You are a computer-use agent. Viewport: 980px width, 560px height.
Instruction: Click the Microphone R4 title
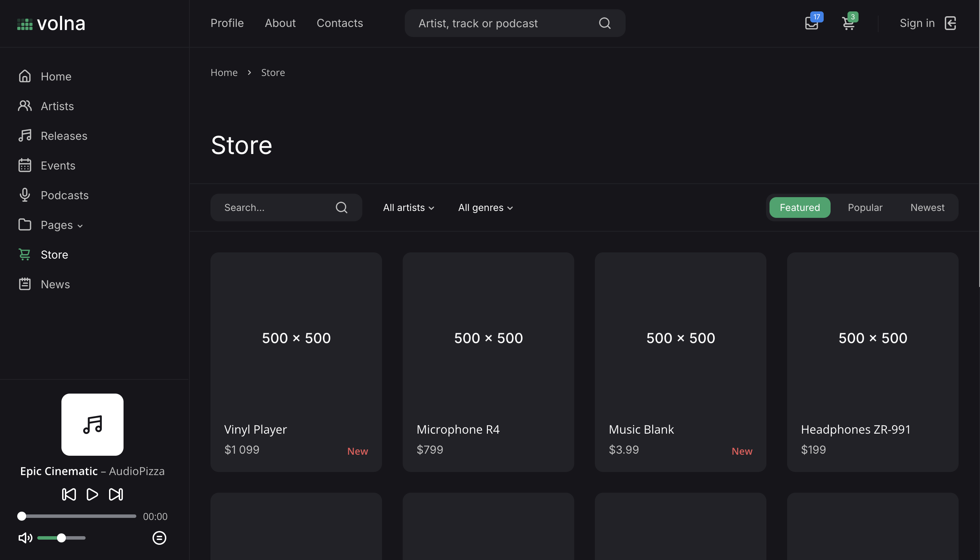[x=458, y=429]
